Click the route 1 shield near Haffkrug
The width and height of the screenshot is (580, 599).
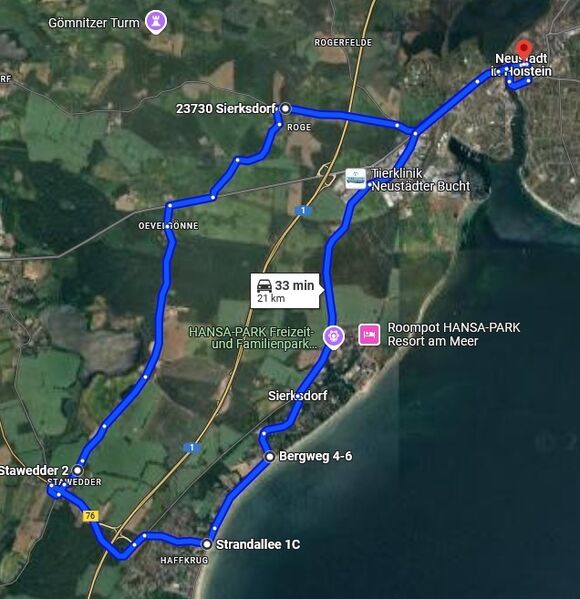click(x=191, y=447)
